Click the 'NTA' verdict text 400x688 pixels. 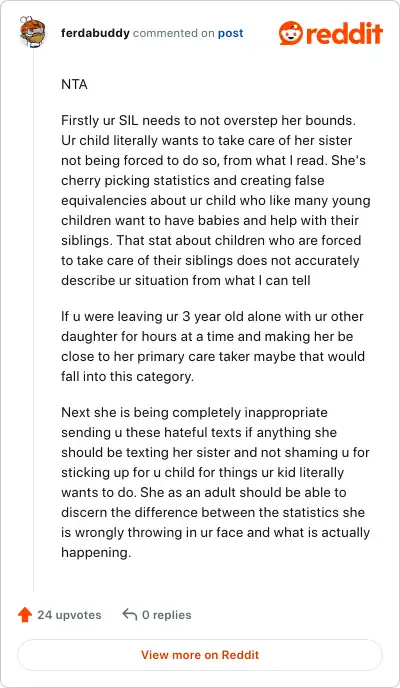[x=75, y=84]
